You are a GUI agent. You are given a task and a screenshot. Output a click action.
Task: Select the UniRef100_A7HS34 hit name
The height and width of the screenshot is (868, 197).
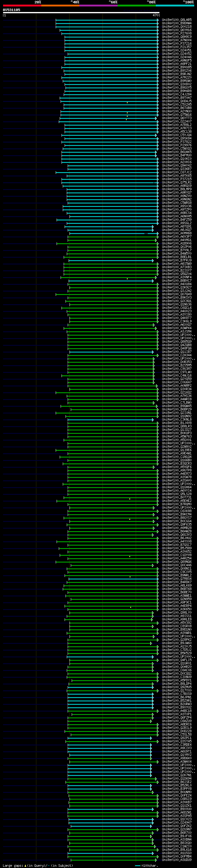tap(176, 396)
